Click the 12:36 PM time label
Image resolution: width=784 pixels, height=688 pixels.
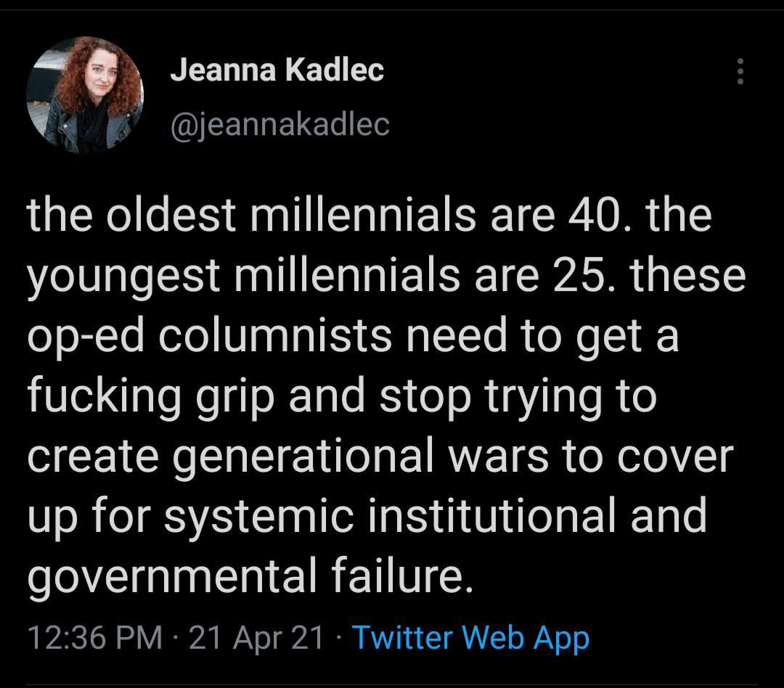coord(80,640)
